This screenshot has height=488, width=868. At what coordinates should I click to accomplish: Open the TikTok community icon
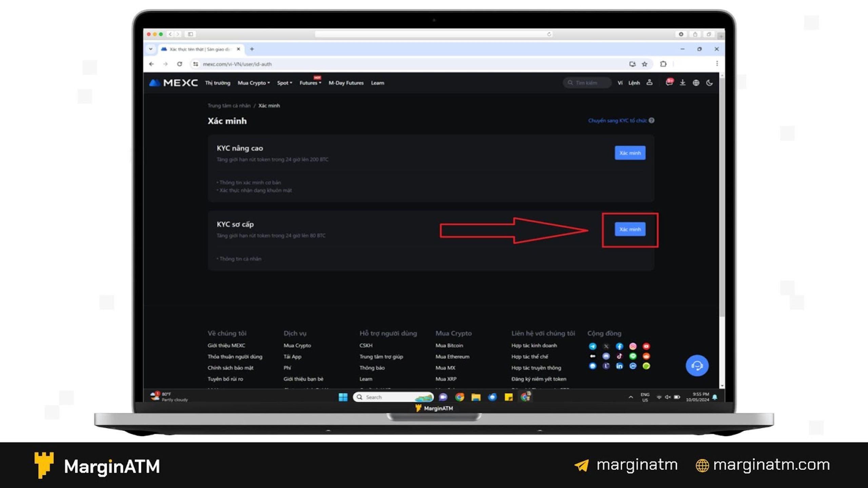coord(619,356)
